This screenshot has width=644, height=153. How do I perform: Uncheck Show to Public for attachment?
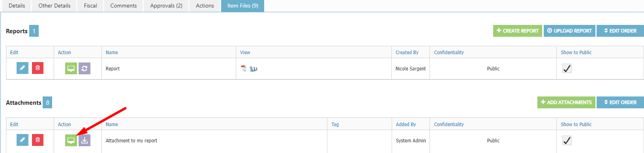point(567,140)
